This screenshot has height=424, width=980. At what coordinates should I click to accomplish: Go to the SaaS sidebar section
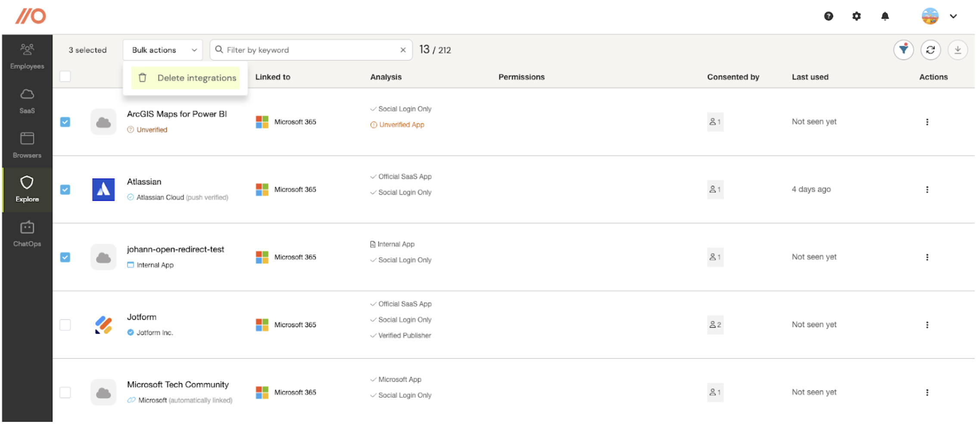click(x=27, y=101)
